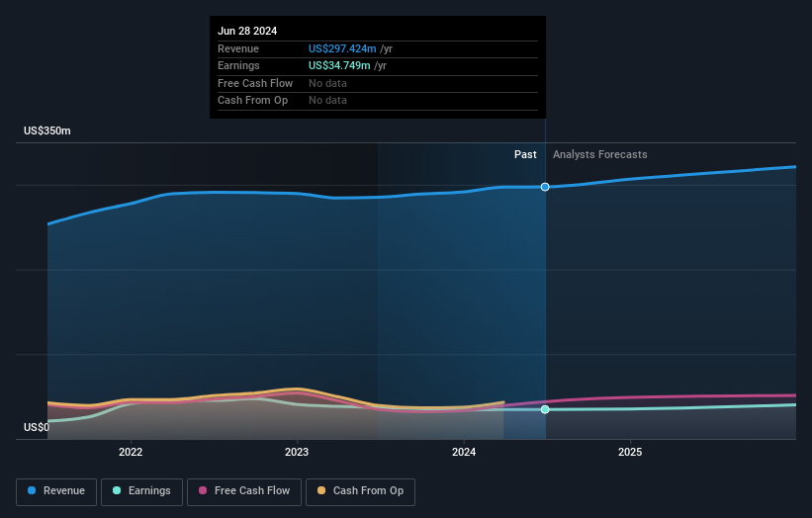Click the pink Free Cash Flow legend dot
Viewport: 812px width, 518px height.
coord(203,490)
